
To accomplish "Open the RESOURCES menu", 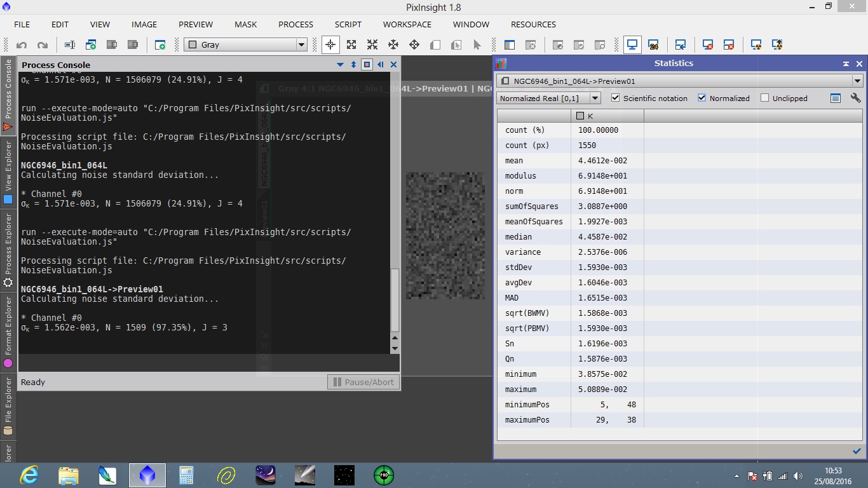I will pyautogui.click(x=534, y=24).
